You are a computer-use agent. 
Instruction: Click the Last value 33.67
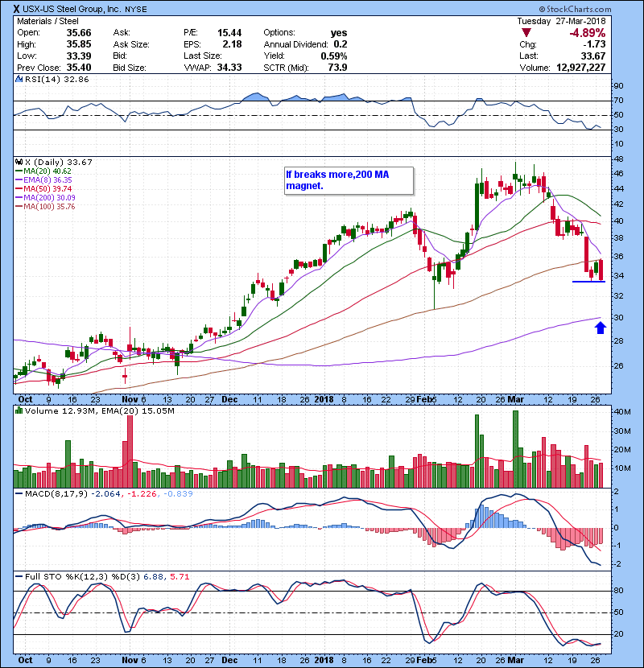coord(592,56)
